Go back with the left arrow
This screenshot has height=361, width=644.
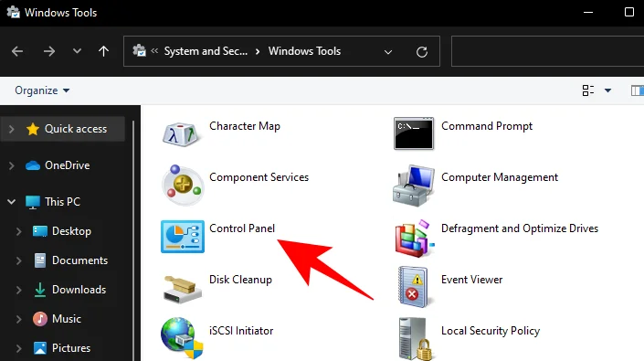point(17,51)
